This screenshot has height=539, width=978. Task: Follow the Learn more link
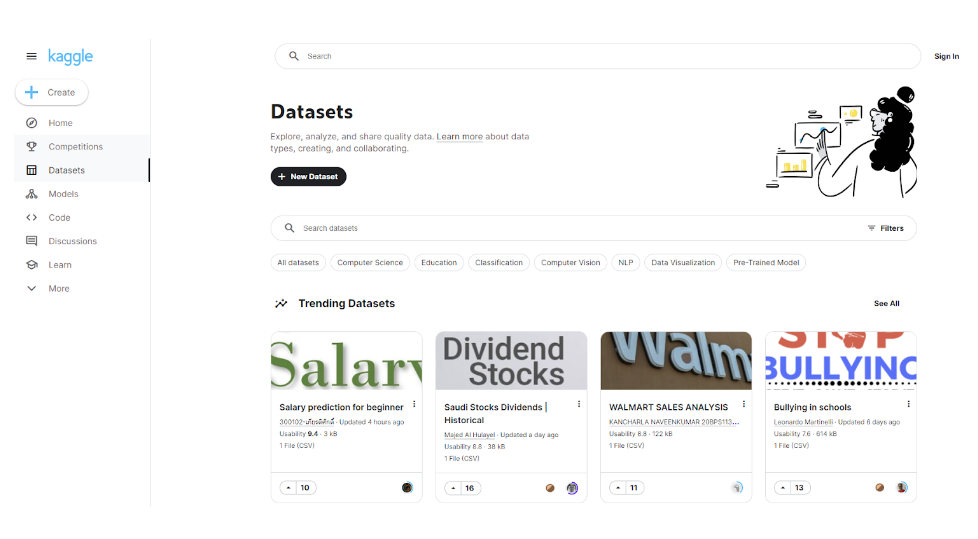point(459,137)
